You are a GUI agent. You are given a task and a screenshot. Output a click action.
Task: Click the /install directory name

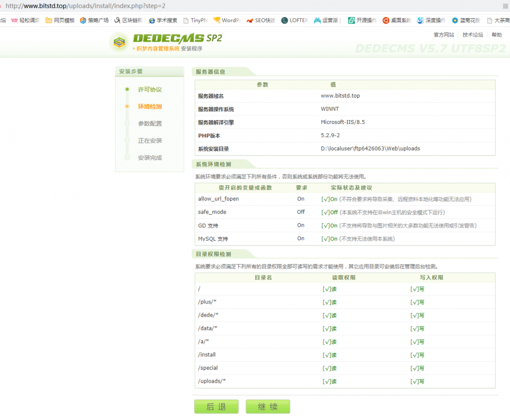207,355
